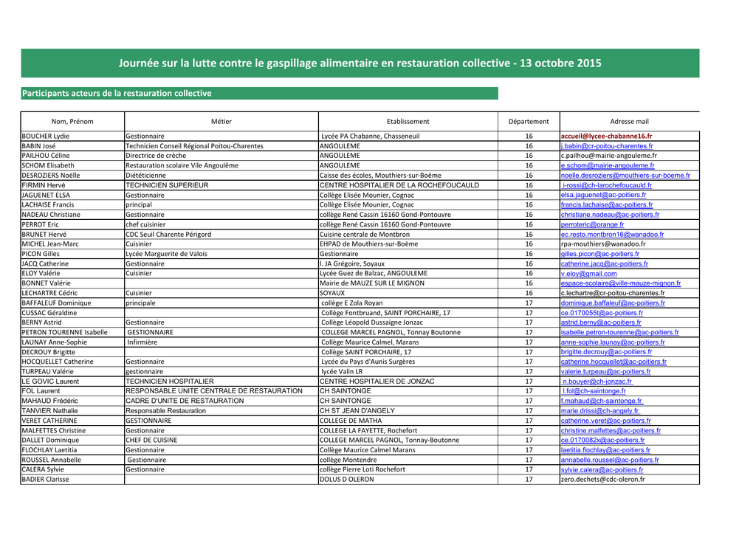
Task: Open espace-scolaire@ville-mauze-mignon.fr email link
Action: 621,283
